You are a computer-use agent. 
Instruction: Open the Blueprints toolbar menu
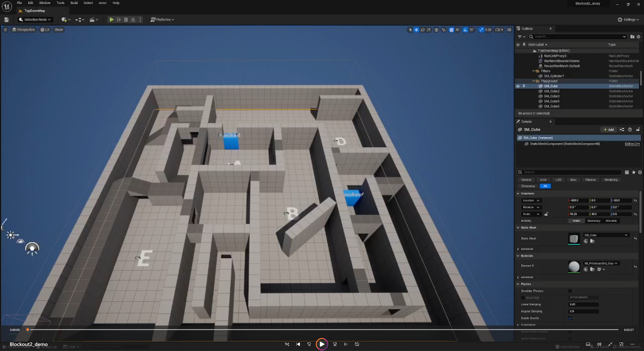pos(79,19)
